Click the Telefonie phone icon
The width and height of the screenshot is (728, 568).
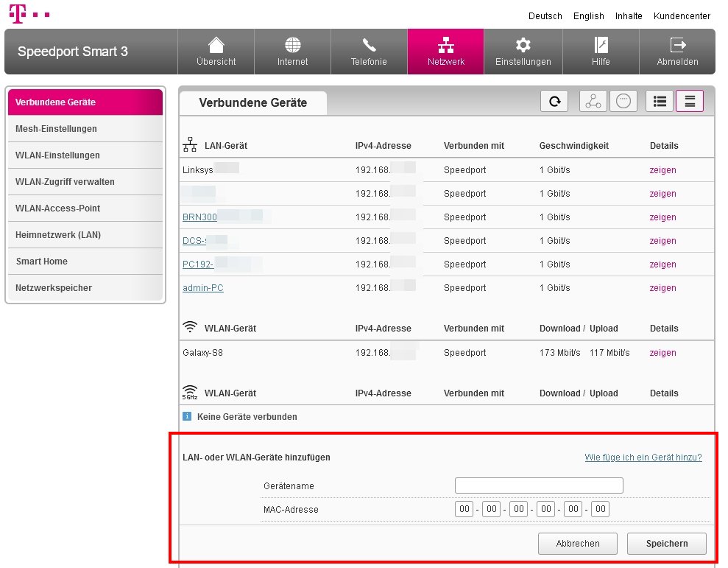coord(369,50)
